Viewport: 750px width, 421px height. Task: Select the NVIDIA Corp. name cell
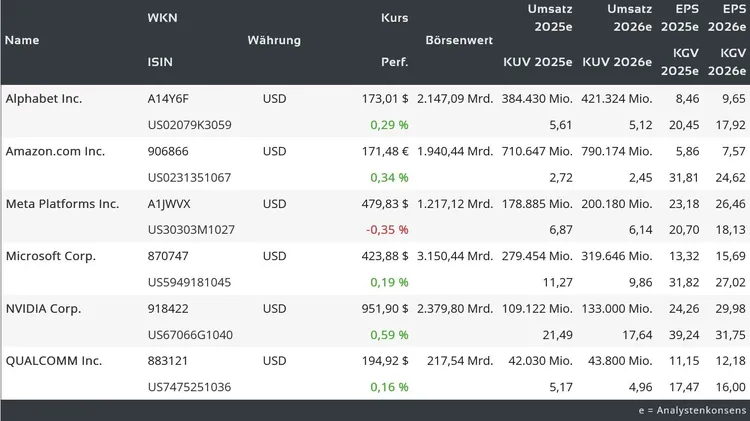[x=44, y=309]
